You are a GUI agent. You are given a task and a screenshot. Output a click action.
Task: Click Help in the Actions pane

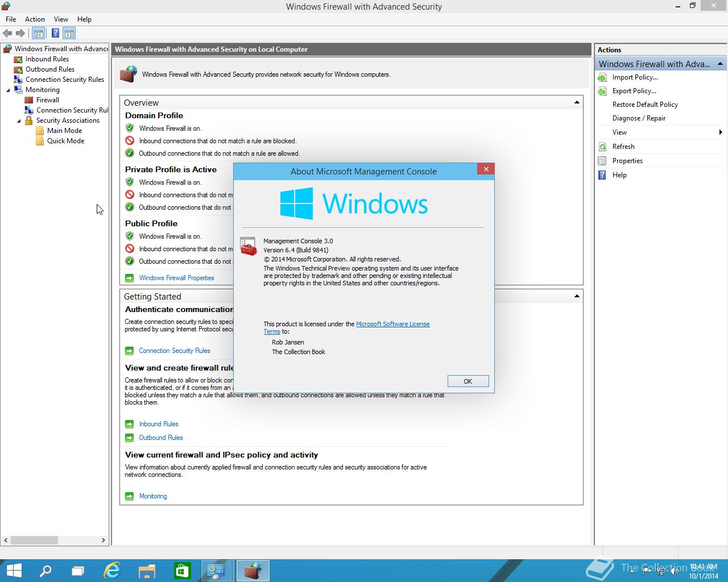pos(619,175)
